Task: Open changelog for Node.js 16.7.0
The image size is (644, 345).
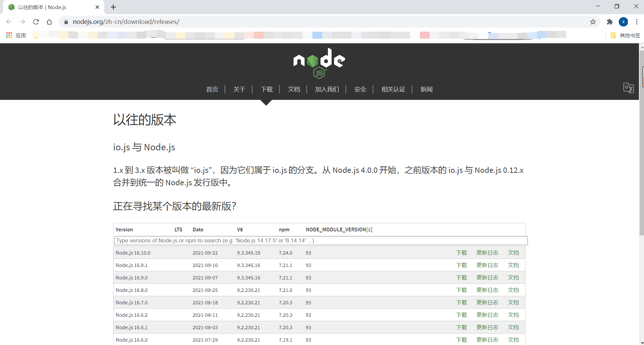Action: click(x=487, y=303)
